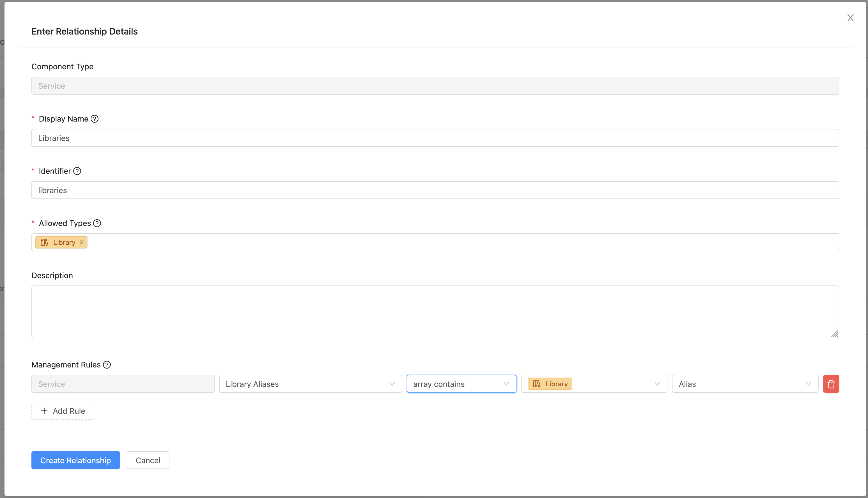Click the 'Enter Relationship Details' heading
868x498 pixels.
pyautogui.click(x=84, y=31)
